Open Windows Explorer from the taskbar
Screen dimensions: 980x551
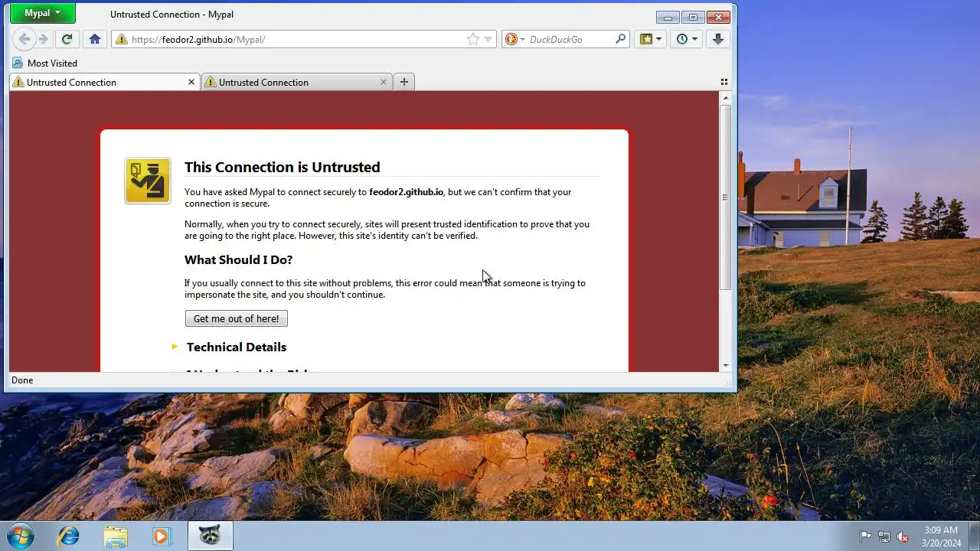pyautogui.click(x=116, y=536)
